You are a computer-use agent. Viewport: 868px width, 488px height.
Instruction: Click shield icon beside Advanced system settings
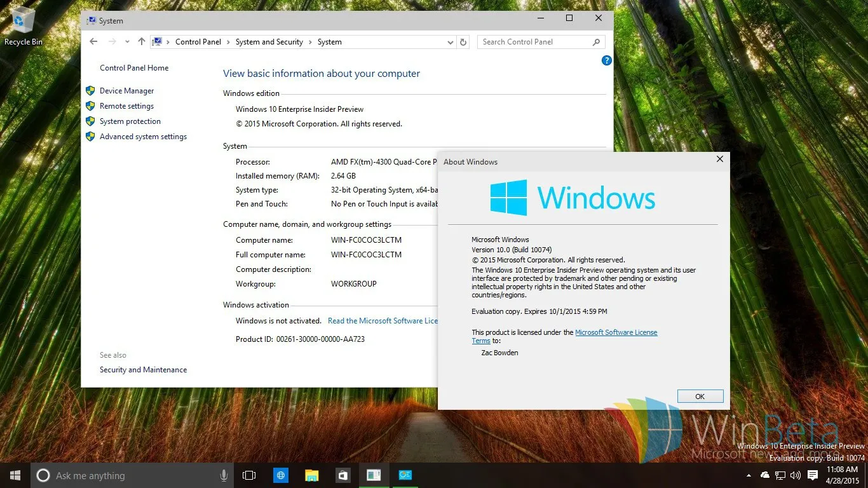pyautogui.click(x=90, y=137)
